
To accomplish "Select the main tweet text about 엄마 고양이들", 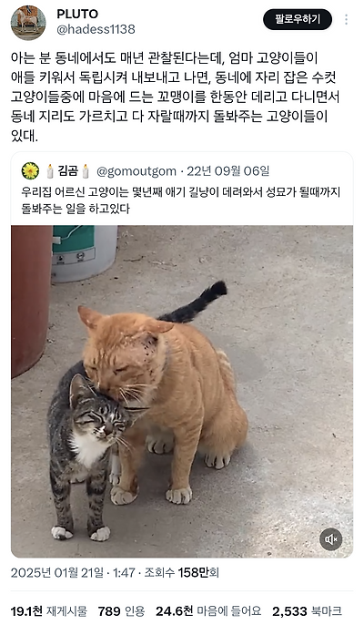I will pyautogui.click(x=176, y=97).
